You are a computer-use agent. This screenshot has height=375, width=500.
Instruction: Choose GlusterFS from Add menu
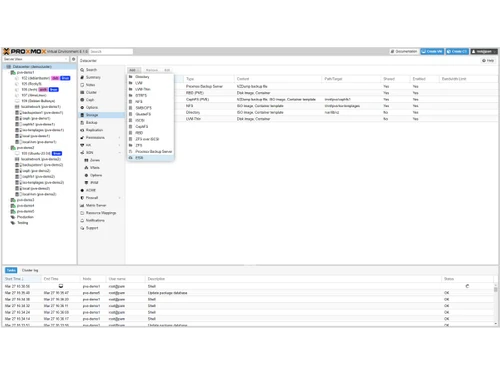pyautogui.click(x=150, y=114)
